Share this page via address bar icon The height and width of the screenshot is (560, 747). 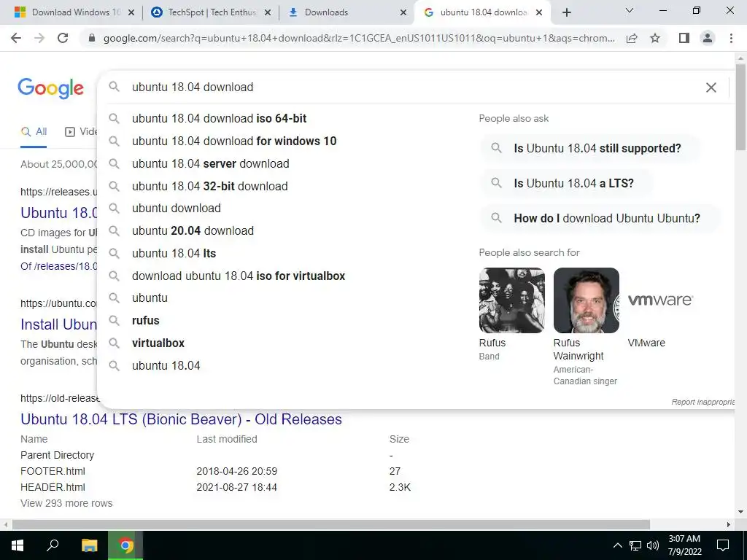[x=632, y=38]
